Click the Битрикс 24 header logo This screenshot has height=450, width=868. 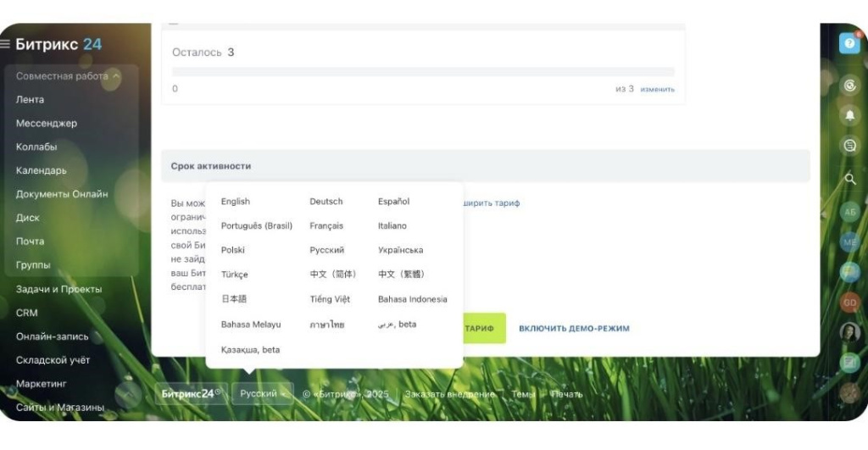tap(58, 44)
